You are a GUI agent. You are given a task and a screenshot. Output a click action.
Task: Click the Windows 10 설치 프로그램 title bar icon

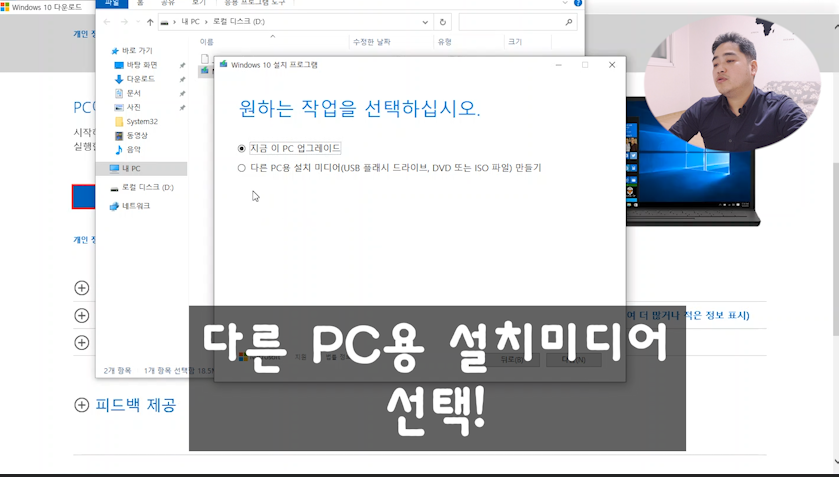223,64
